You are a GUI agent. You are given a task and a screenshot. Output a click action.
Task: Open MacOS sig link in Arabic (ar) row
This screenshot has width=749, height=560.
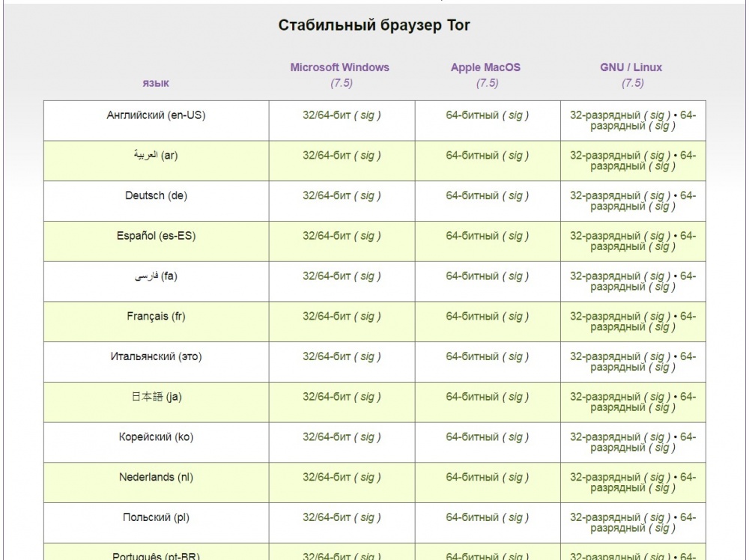tap(515, 156)
